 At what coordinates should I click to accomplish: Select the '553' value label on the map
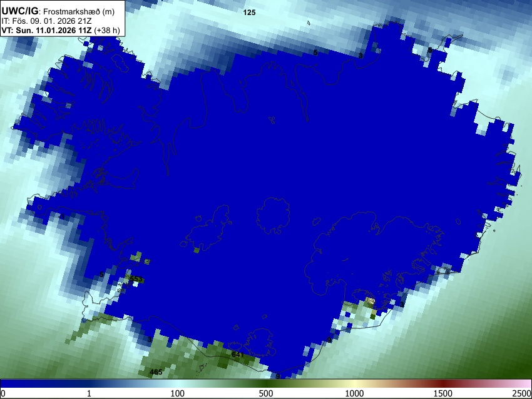click(x=136, y=279)
